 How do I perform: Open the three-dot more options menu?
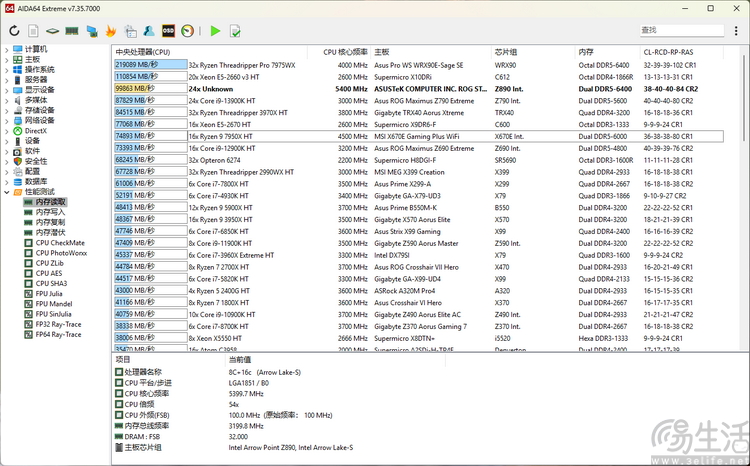pyautogui.click(x=736, y=31)
